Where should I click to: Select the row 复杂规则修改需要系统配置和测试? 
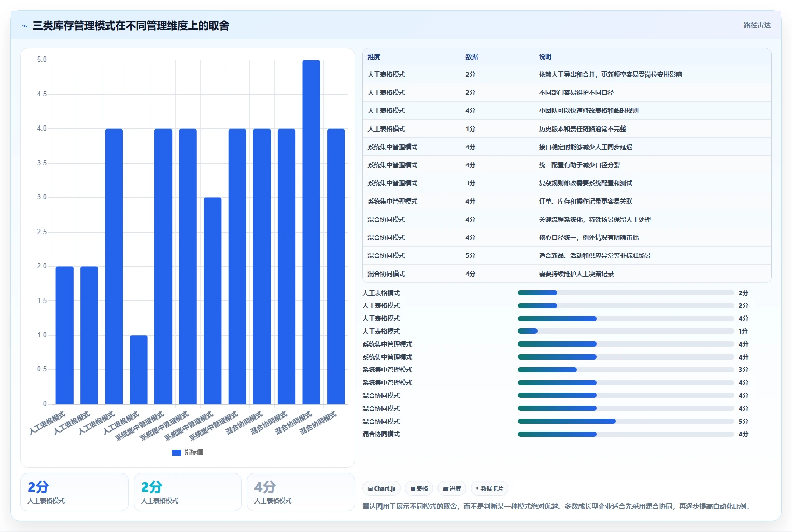(567, 183)
